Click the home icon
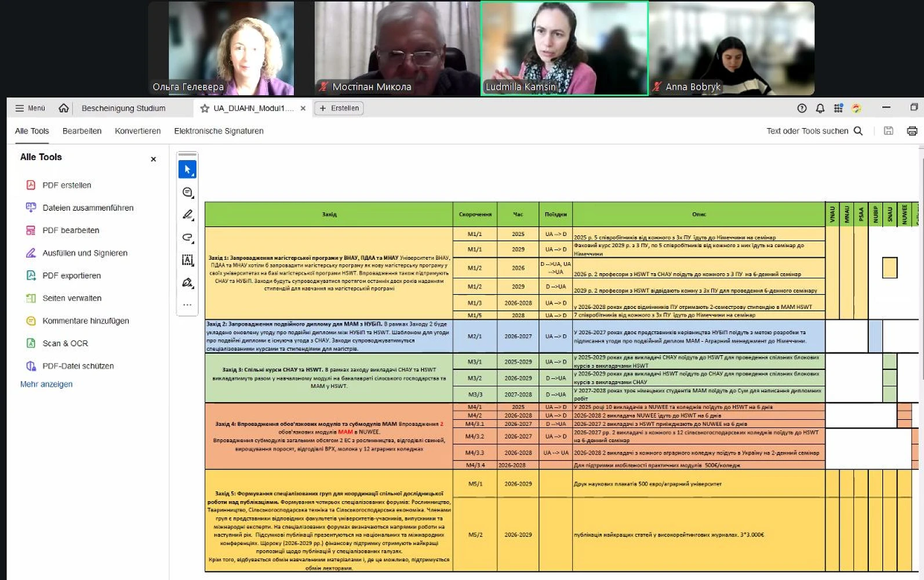The height and width of the screenshot is (580, 924). click(x=64, y=108)
